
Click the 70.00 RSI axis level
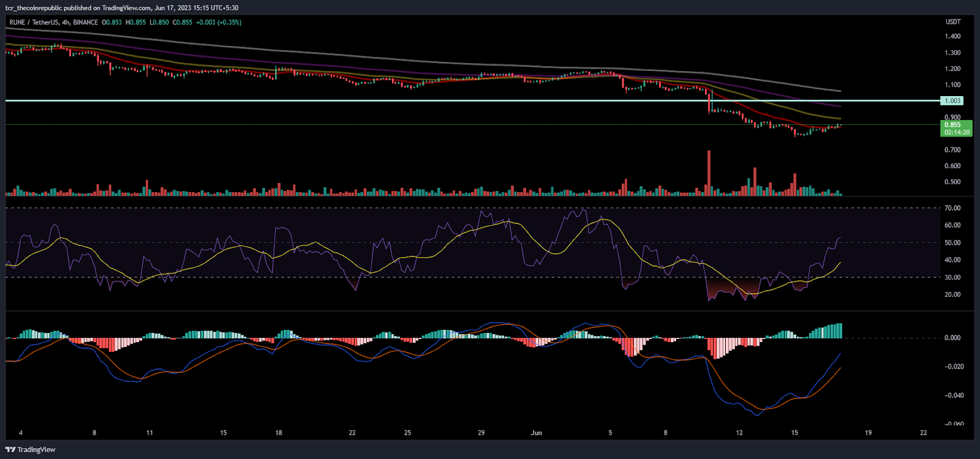(952, 208)
